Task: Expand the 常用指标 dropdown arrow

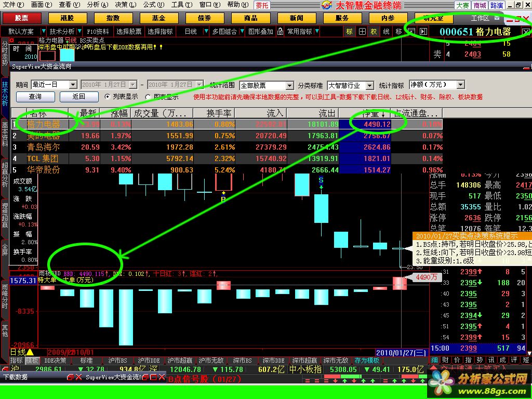Action: [x=316, y=32]
